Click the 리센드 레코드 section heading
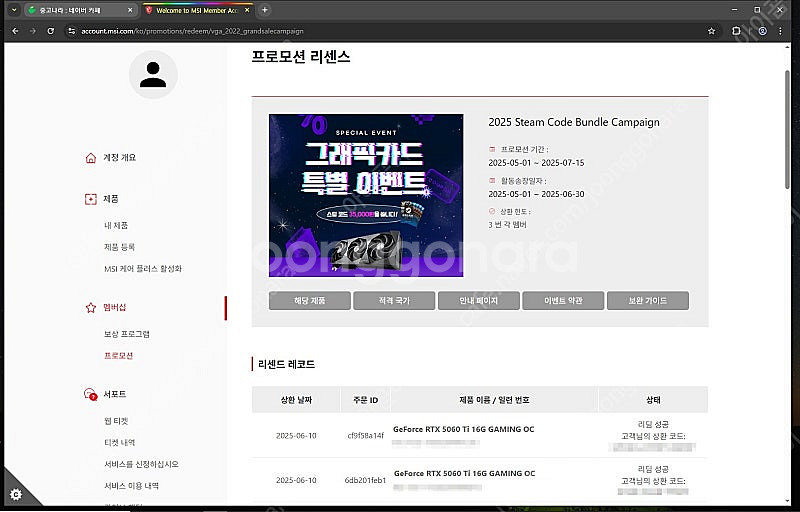800x512 pixels. (x=286, y=365)
